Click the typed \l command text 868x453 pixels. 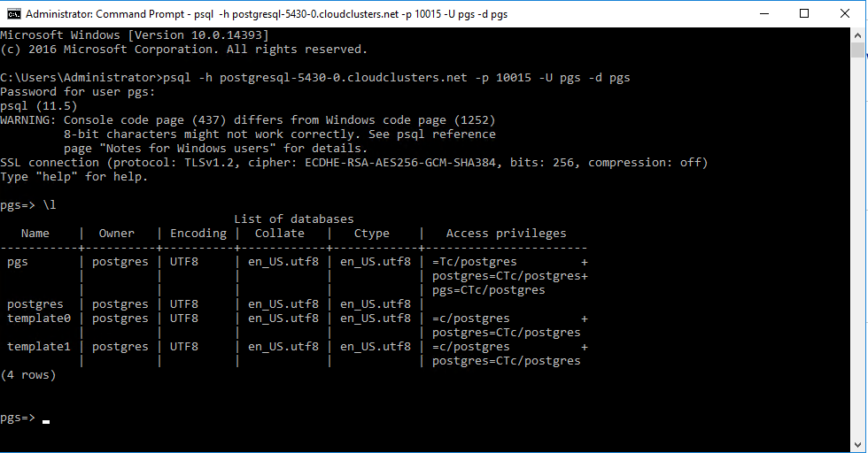[50, 205]
